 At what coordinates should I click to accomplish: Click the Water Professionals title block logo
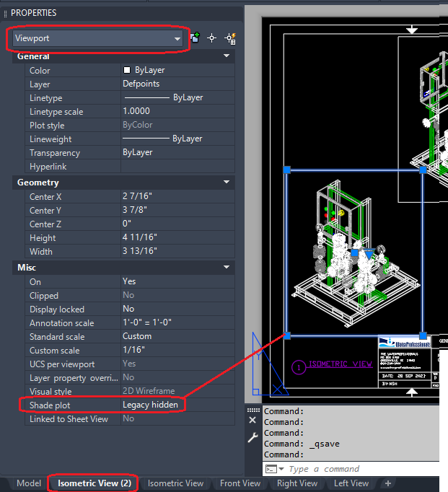(x=405, y=343)
